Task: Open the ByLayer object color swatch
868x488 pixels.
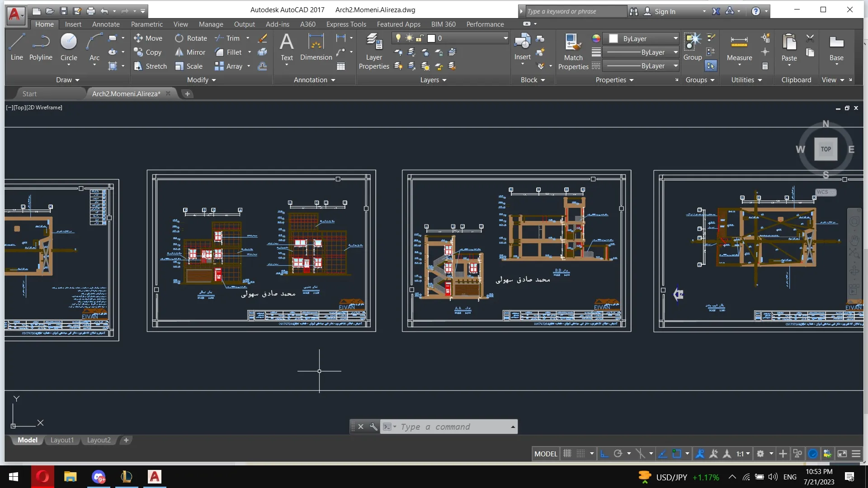Action: [613, 39]
